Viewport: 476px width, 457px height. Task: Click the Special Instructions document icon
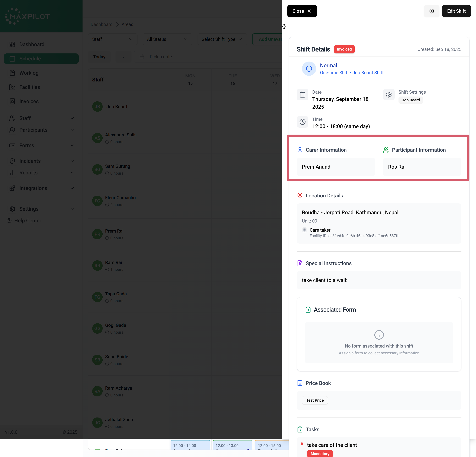click(300, 263)
